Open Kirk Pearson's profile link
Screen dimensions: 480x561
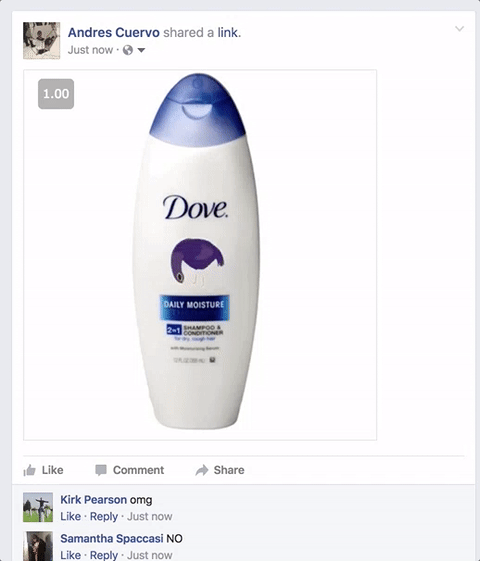(93, 499)
